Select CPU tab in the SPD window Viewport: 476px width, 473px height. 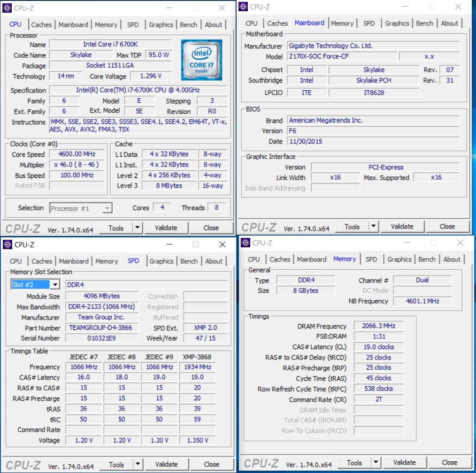point(16,261)
